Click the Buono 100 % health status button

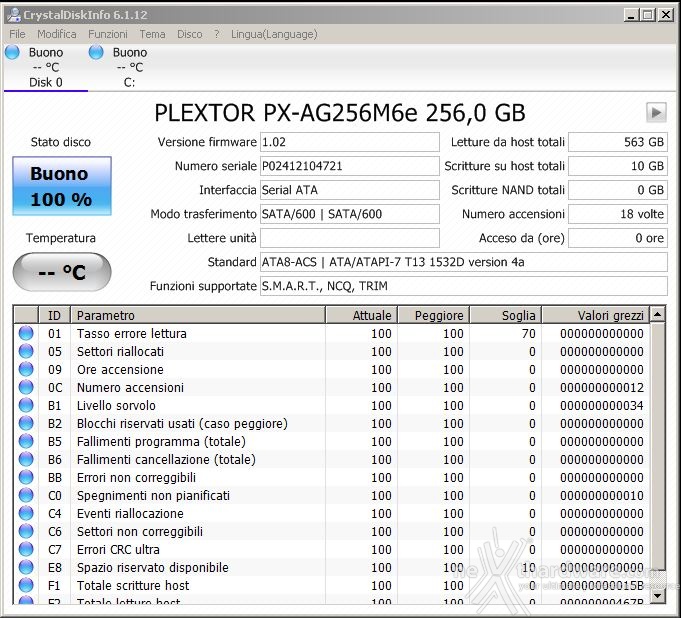(x=62, y=186)
